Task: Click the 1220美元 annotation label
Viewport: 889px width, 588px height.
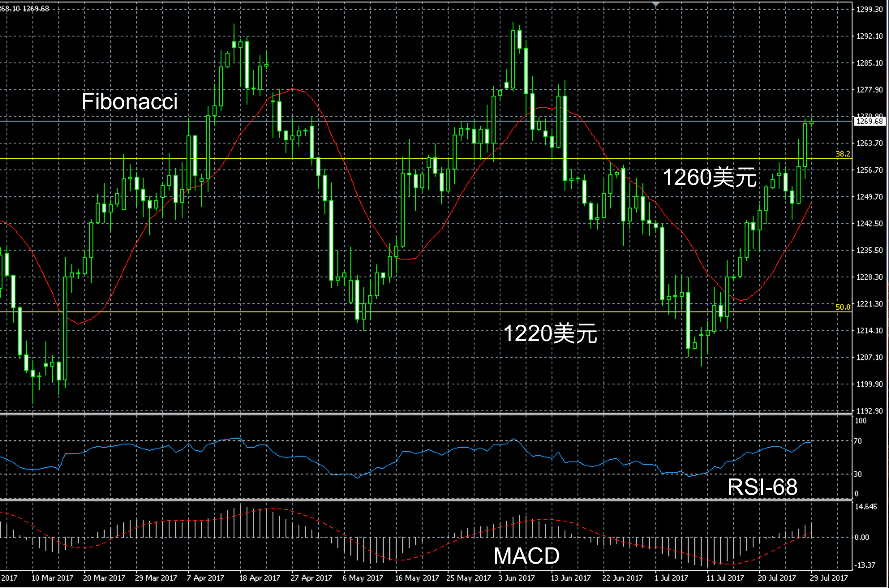Action: (550, 334)
